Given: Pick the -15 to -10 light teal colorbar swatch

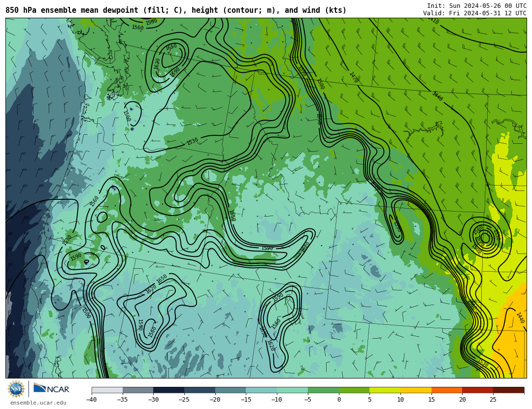Looking at the screenshot, I should click(x=262, y=390).
